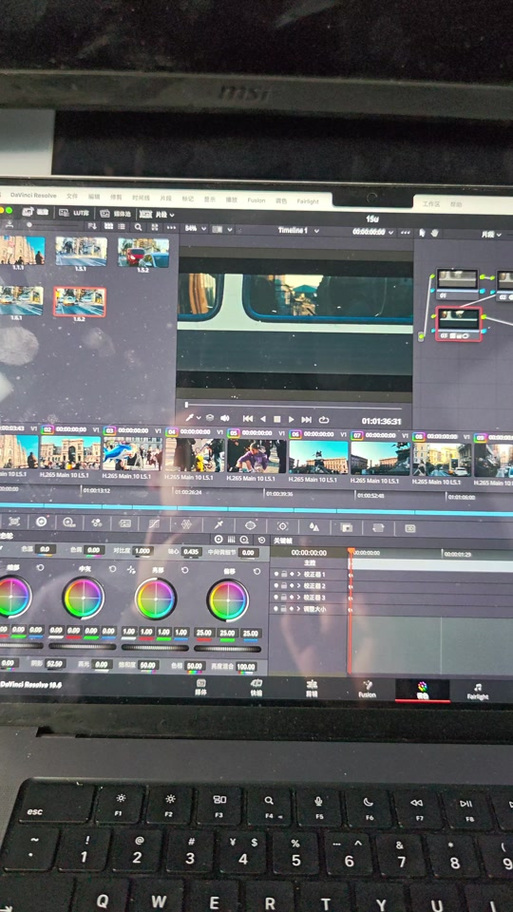Image resolution: width=513 pixels, height=912 pixels.
Task: Jump to last frame in viewer
Action: (x=307, y=419)
